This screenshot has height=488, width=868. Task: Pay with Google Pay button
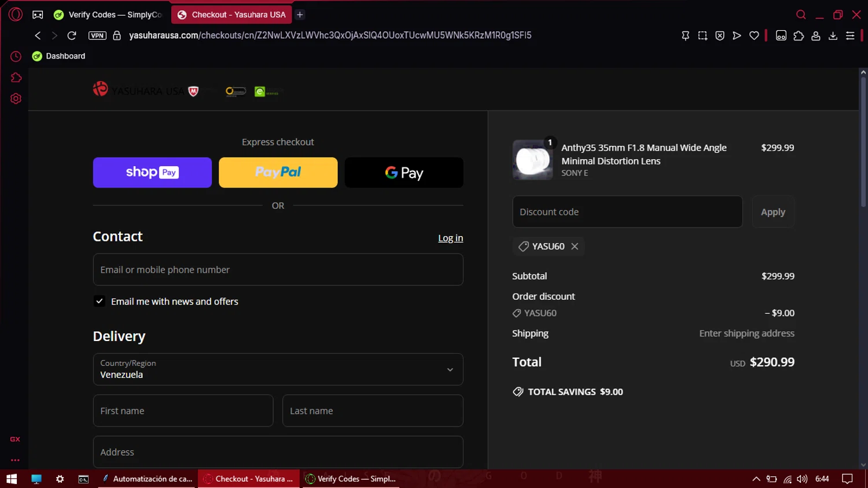404,173
